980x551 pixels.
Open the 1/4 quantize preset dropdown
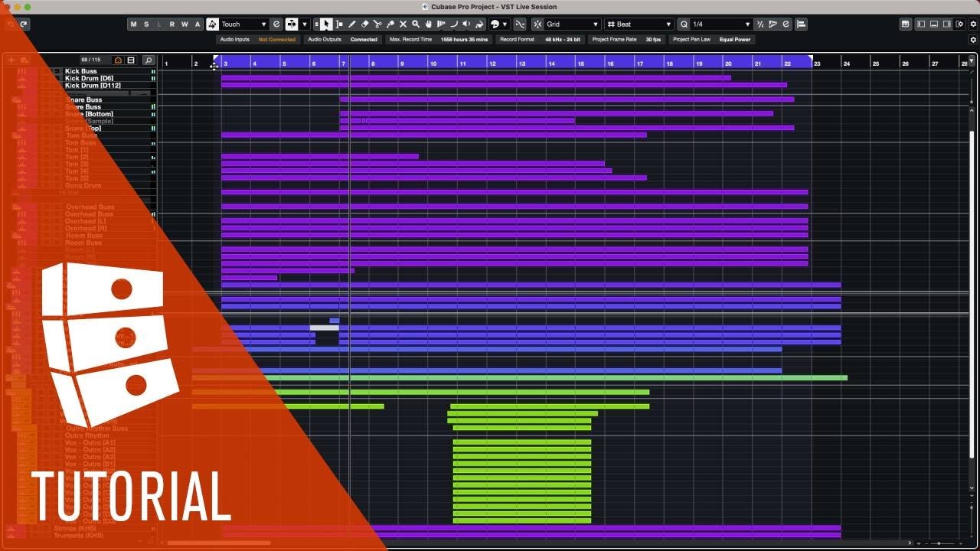(722, 24)
